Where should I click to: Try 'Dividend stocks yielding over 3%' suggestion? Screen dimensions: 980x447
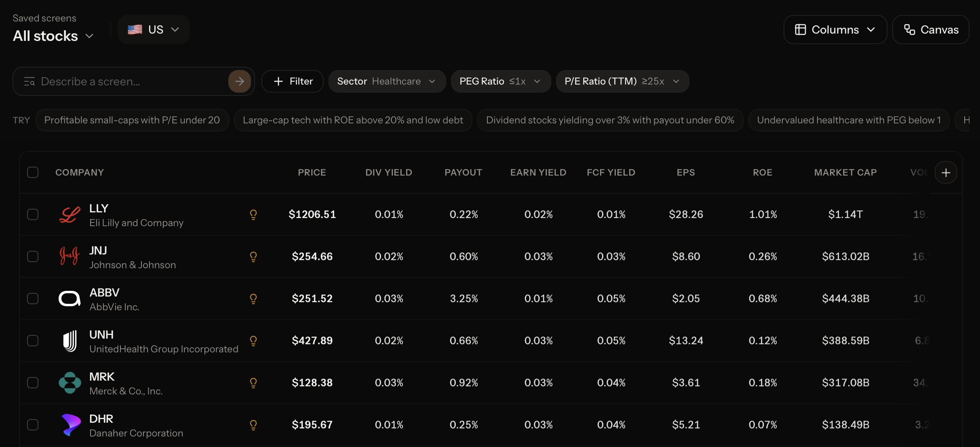pyautogui.click(x=610, y=120)
